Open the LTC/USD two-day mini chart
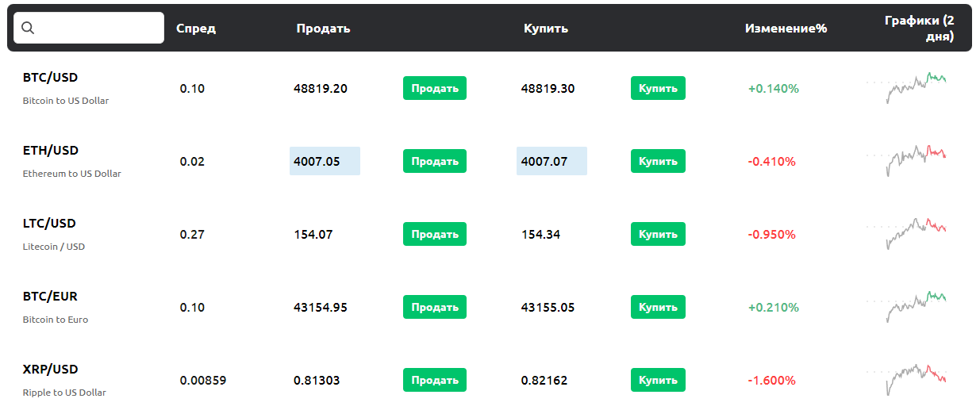Screen dimensions: 980x410 coord(906,232)
